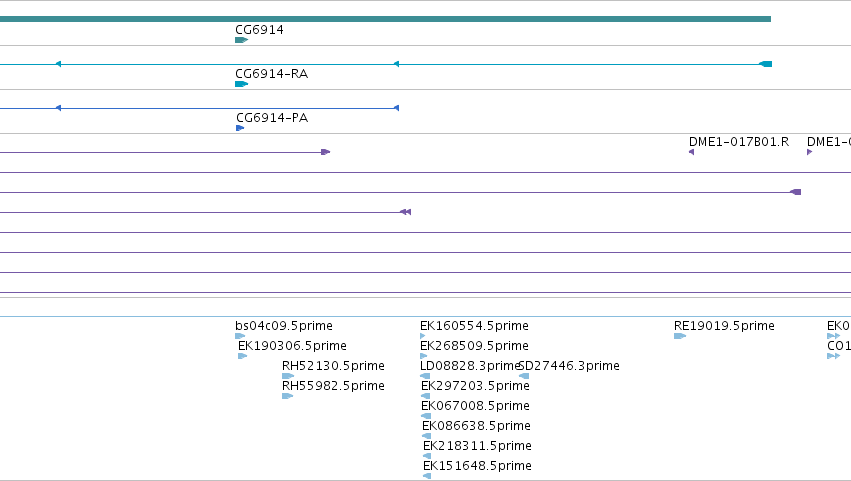Click the double-arrow end of purple alignment line
Image resolution: width=851 pixels, height=481 pixels.
click(x=405, y=212)
